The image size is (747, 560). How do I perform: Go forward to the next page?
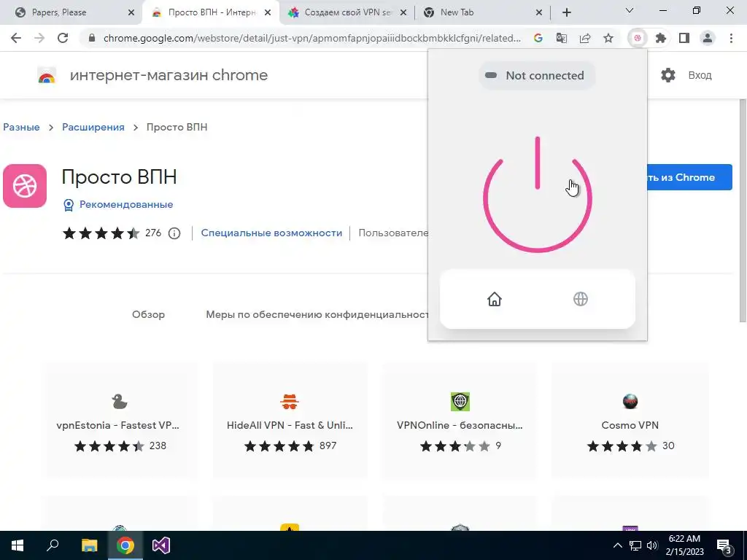tap(39, 38)
